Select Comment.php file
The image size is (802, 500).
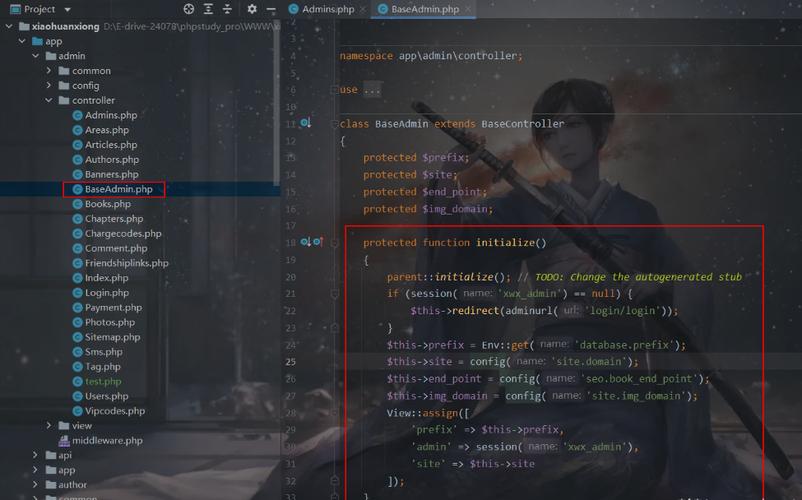(x=116, y=248)
